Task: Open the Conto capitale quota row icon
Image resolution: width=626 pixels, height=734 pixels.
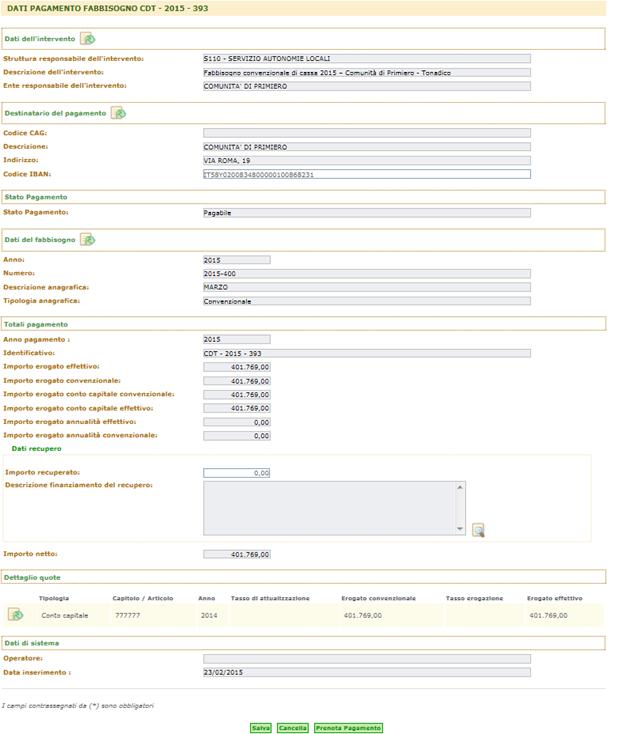Action: coord(15,614)
